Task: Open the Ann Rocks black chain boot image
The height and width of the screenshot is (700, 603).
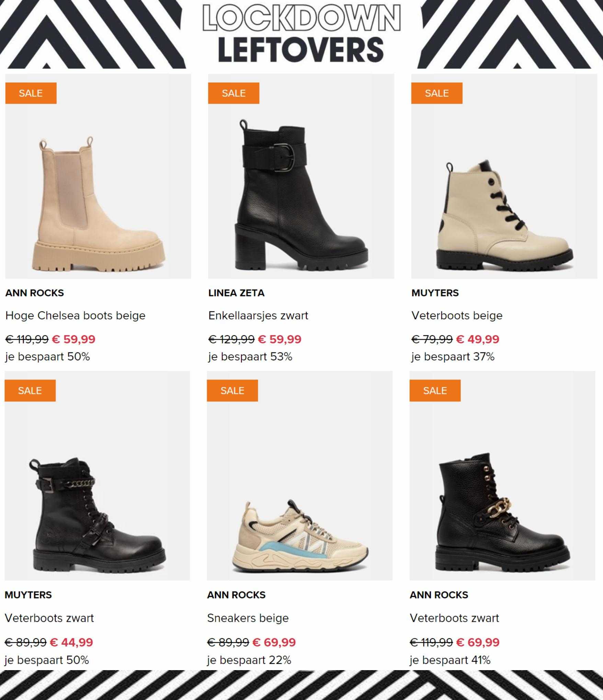Action: tap(502, 476)
